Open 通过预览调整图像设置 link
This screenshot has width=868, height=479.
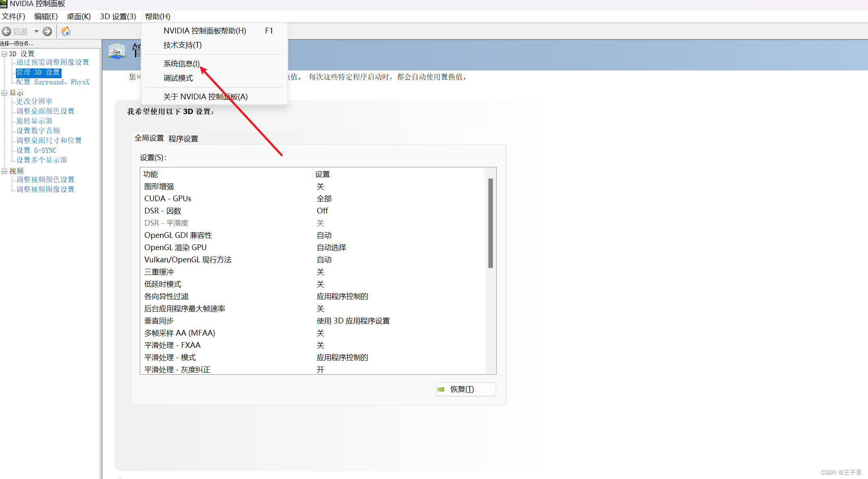click(53, 62)
